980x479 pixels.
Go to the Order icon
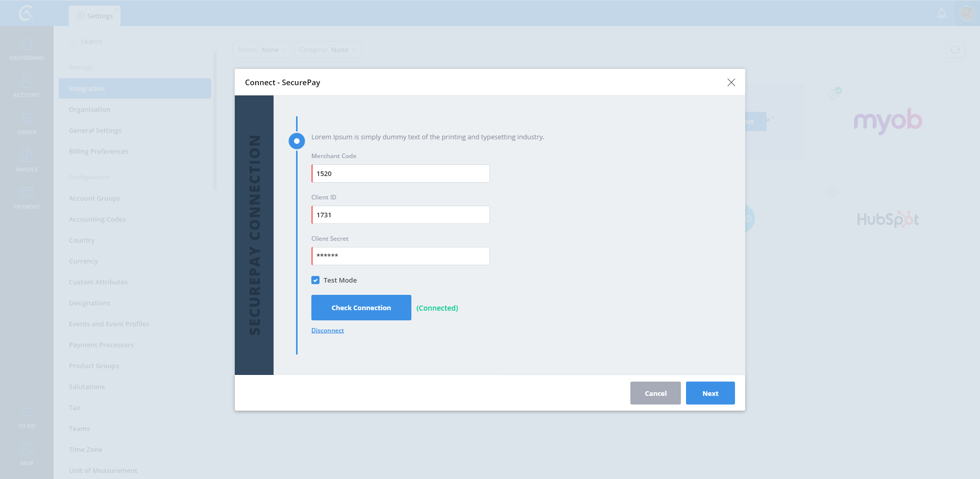coord(27,119)
